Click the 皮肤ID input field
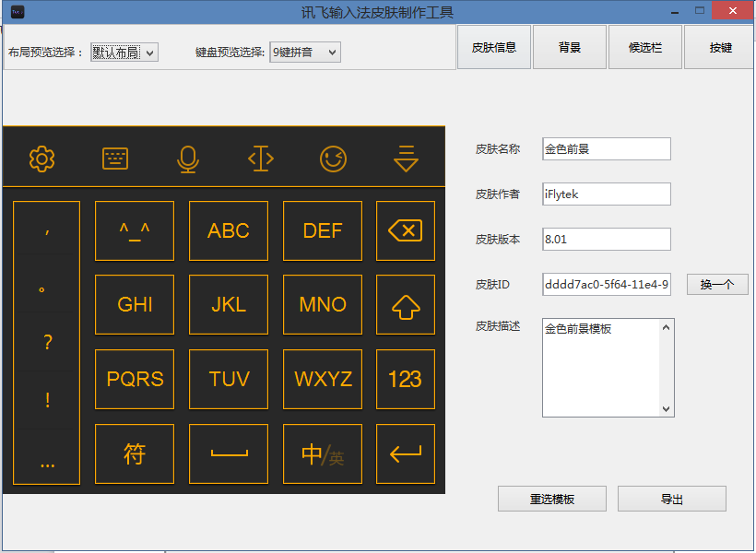756x553 pixels. coord(607,285)
